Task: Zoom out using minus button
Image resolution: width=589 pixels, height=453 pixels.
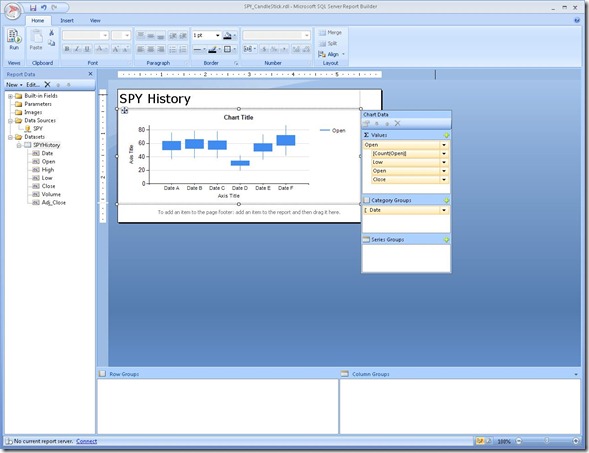Action: 519,441
